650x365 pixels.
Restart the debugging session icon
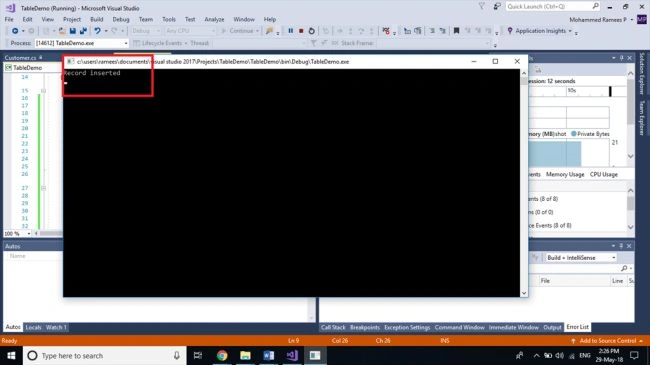pyautogui.click(x=311, y=31)
